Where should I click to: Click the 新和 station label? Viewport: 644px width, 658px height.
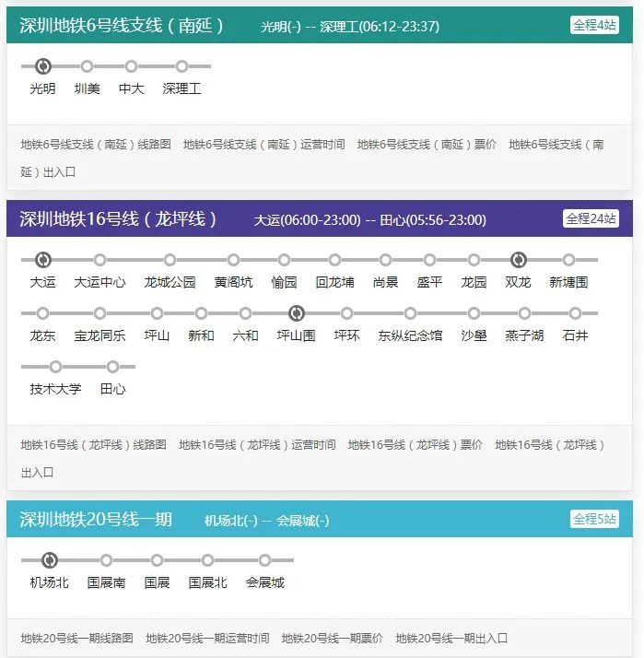(x=201, y=335)
